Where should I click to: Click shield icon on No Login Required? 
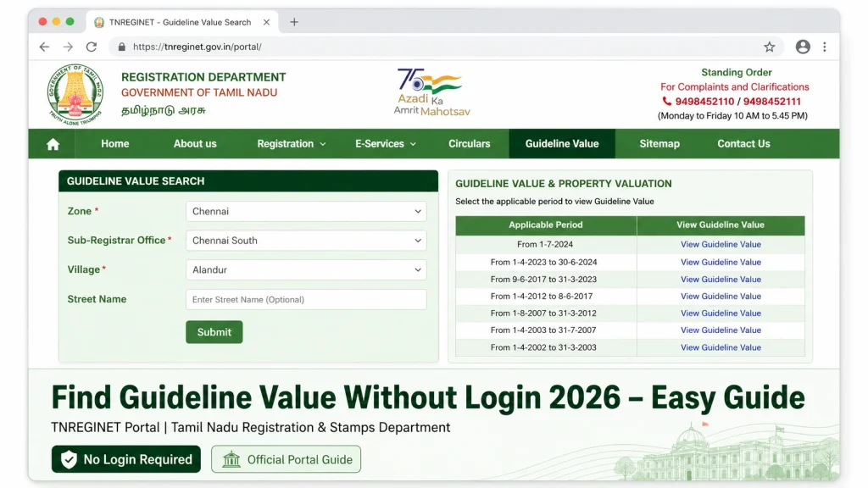[x=69, y=459]
